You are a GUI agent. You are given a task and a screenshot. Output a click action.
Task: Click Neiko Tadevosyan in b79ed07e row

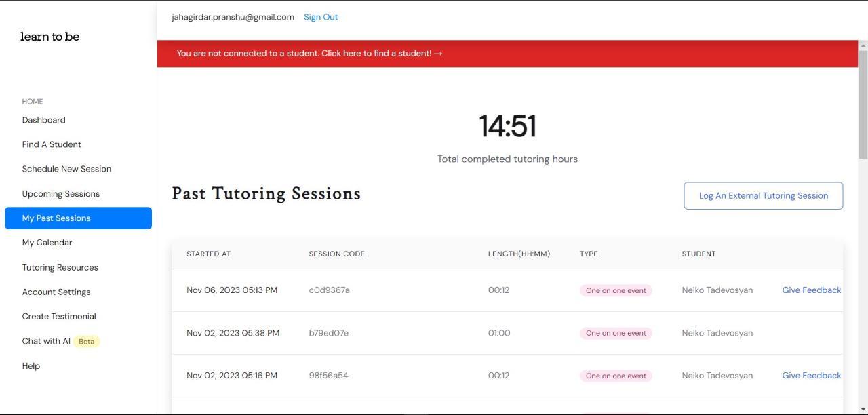tap(717, 332)
